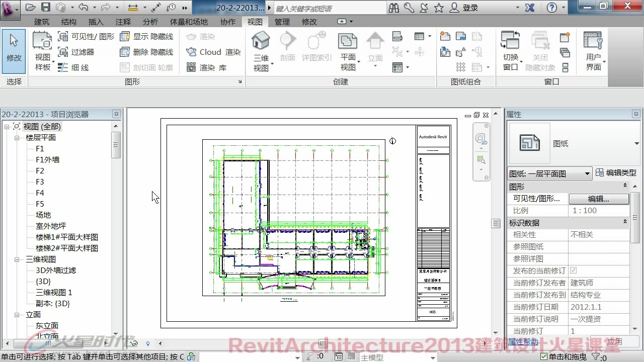644x362 pixels.
Task: Click the binoculars search icon
Action: tap(393, 8)
